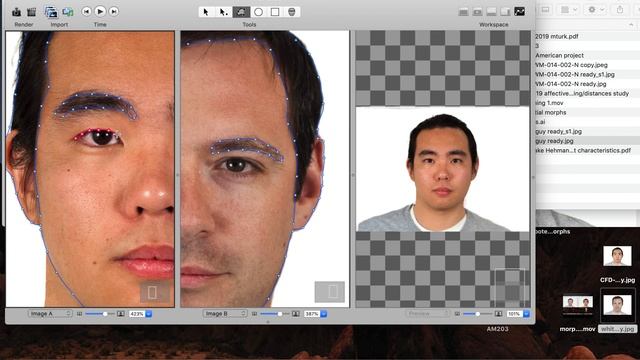Click the 101% zoom field

pyautogui.click(x=514, y=314)
